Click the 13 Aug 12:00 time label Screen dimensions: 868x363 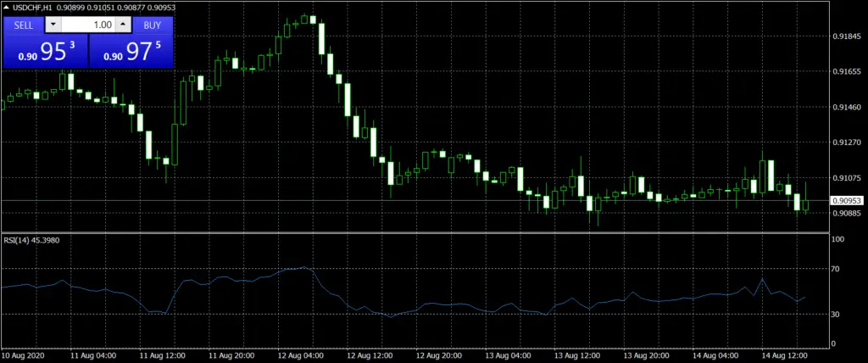[x=577, y=355]
